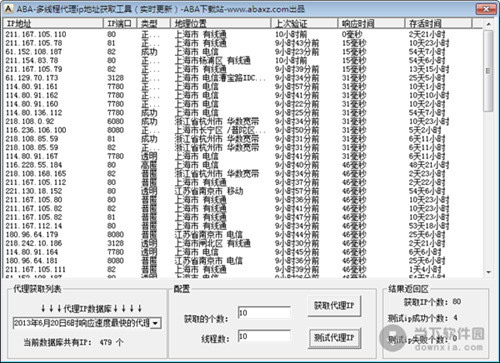Select row with IP 61.129.70.173
This screenshot has height=363, width=500.
(x=243, y=78)
